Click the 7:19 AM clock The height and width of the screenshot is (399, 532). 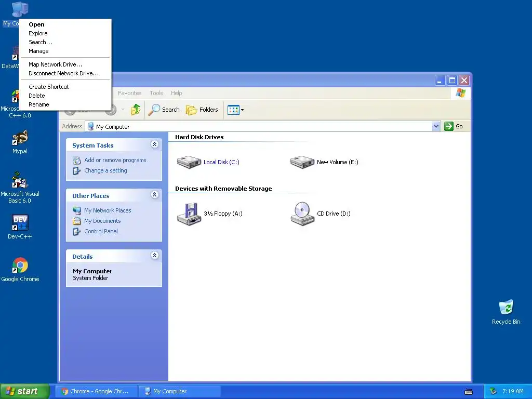(x=513, y=391)
